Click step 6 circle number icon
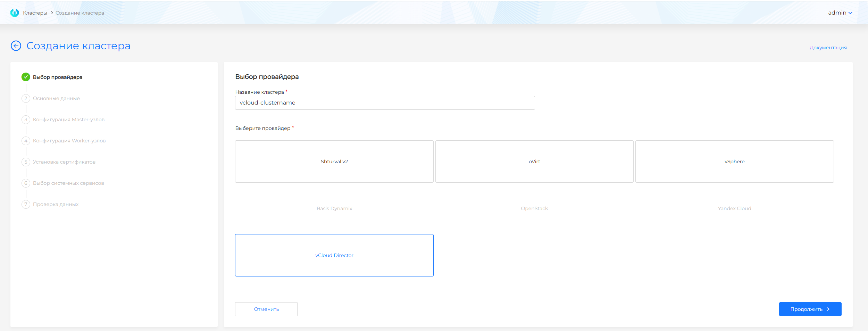The image size is (868, 331). [26, 183]
